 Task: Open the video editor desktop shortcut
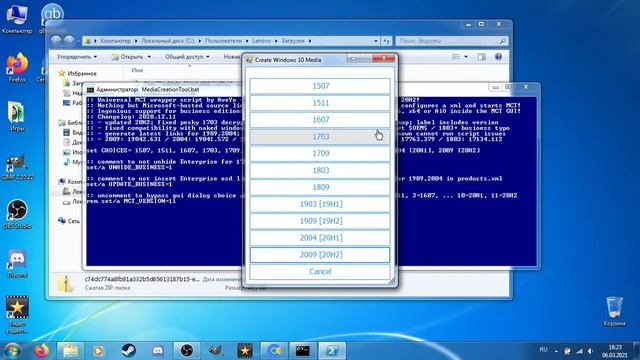pos(17,314)
